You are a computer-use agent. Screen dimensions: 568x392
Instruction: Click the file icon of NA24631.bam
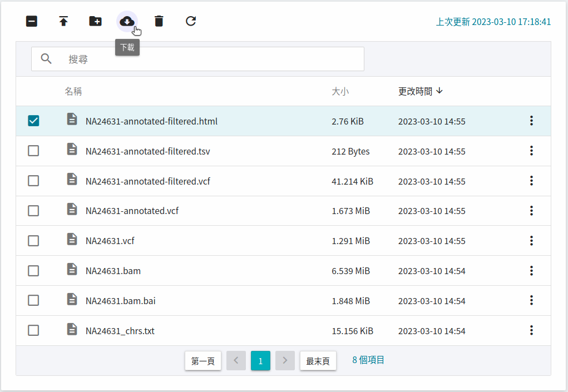[x=72, y=269]
